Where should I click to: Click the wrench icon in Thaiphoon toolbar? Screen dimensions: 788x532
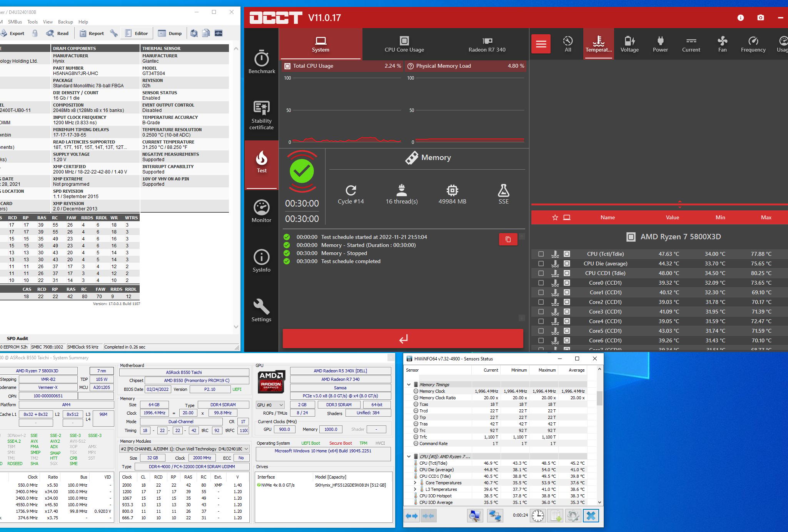(114, 33)
